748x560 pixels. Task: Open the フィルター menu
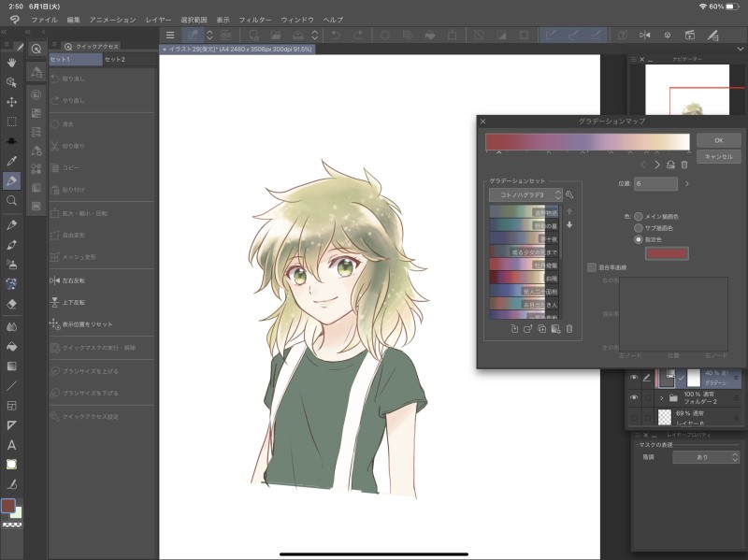[254, 20]
